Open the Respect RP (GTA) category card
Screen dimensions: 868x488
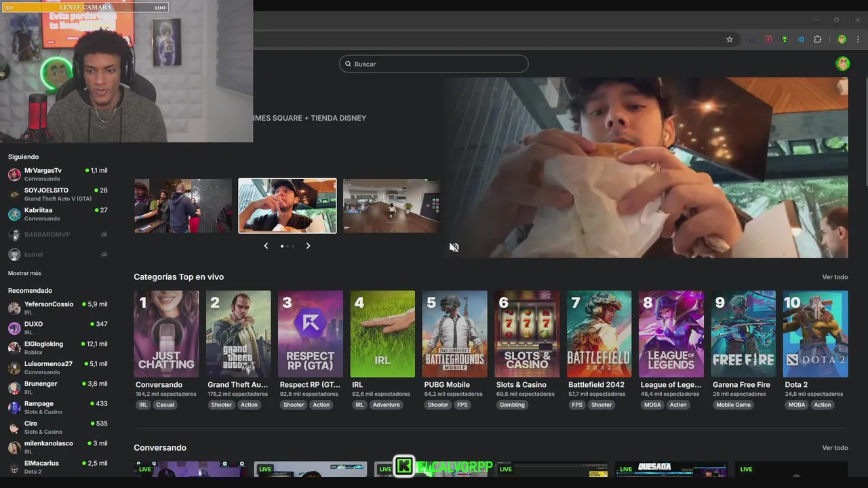click(311, 333)
